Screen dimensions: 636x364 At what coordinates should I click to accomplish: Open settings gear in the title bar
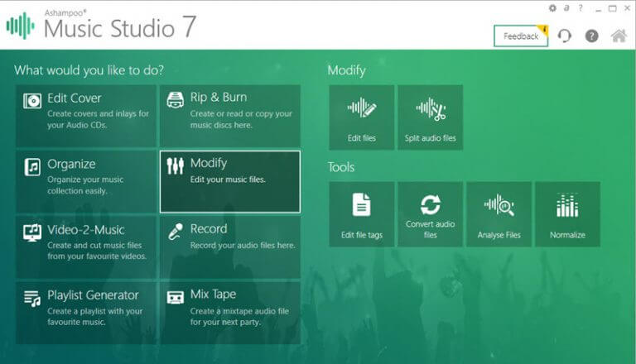tap(552, 7)
